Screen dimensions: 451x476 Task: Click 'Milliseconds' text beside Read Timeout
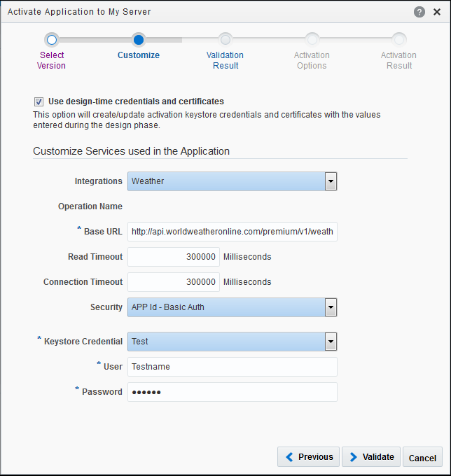click(247, 257)
